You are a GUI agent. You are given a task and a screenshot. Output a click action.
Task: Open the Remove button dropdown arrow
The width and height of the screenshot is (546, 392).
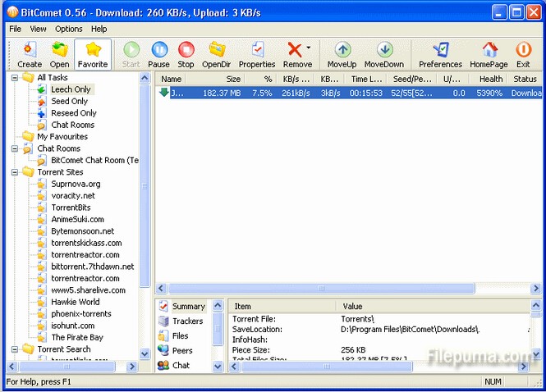309,48
